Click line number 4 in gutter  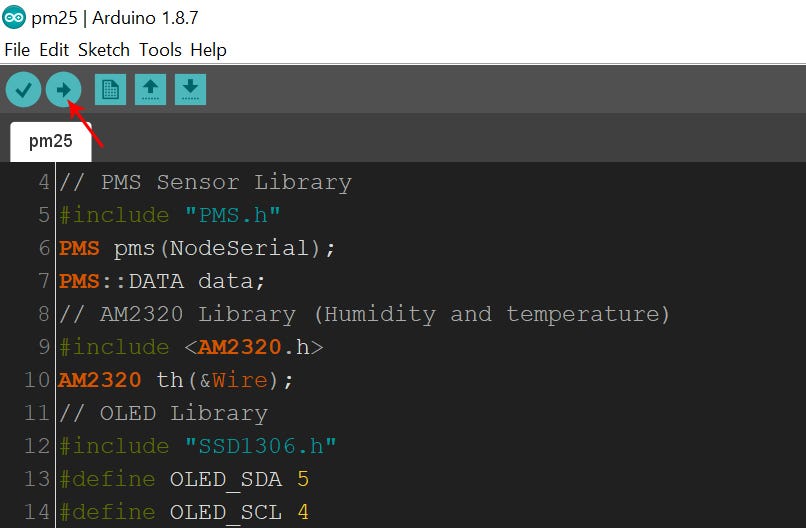coord(44,183)
